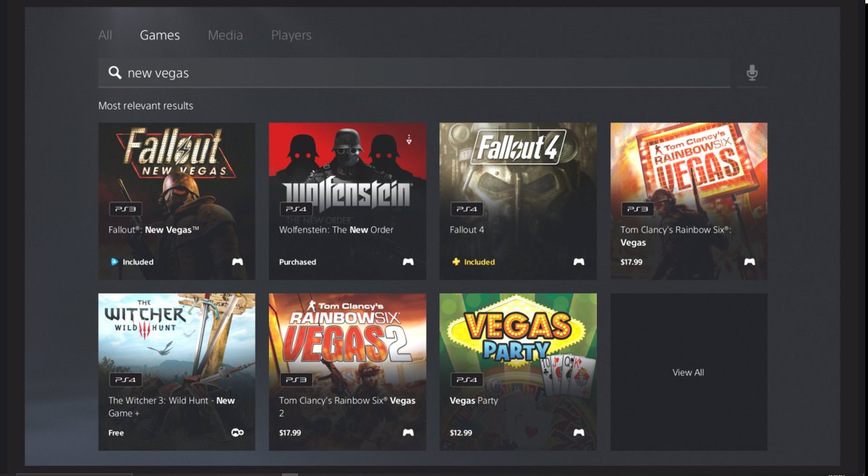Click the search field containing new vegas
The height and width of the screenshot is (476, 868).
pos(414,72)
